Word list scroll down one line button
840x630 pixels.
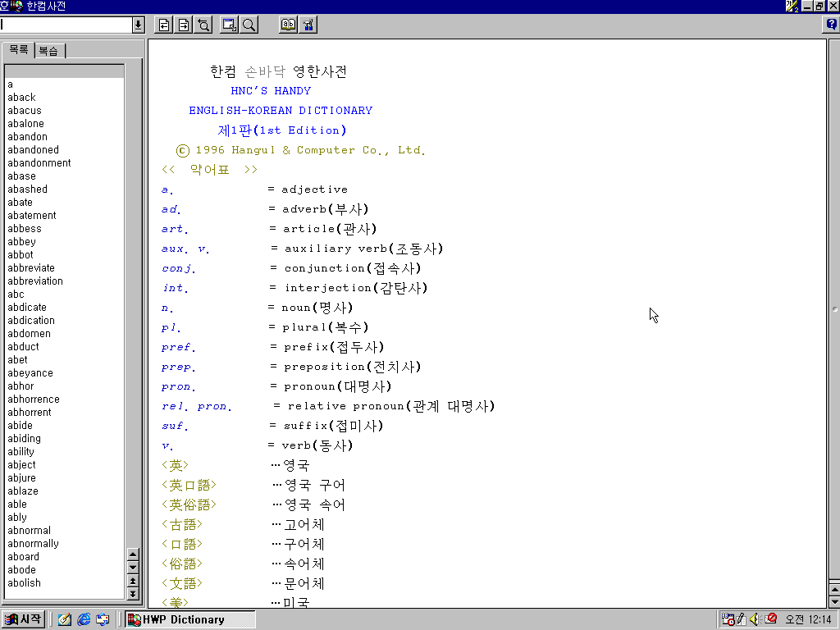133,568
